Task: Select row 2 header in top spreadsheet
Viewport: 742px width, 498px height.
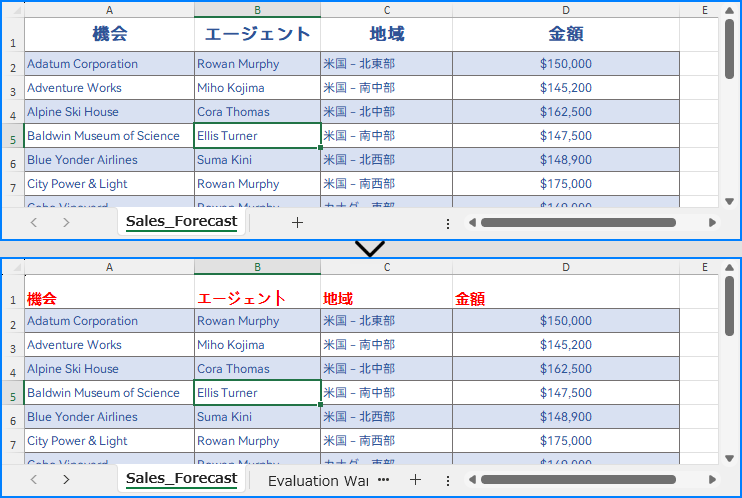Action: pos(13,64)
